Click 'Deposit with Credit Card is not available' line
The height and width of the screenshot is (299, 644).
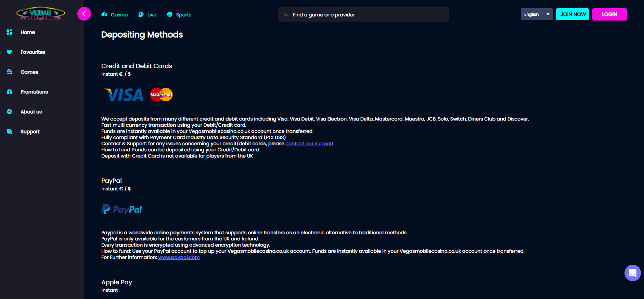[x=177, y=156]
